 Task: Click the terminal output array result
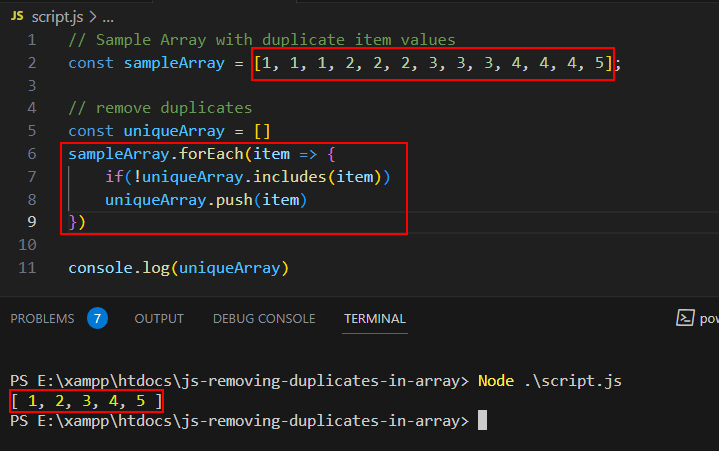point(87,401)
